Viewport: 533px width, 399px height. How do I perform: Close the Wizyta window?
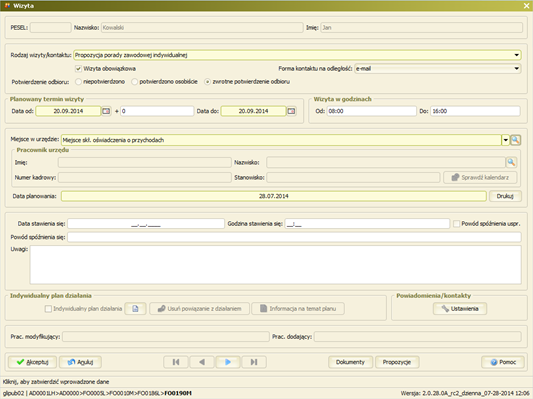pyautogui.click(x=526, y=6)
